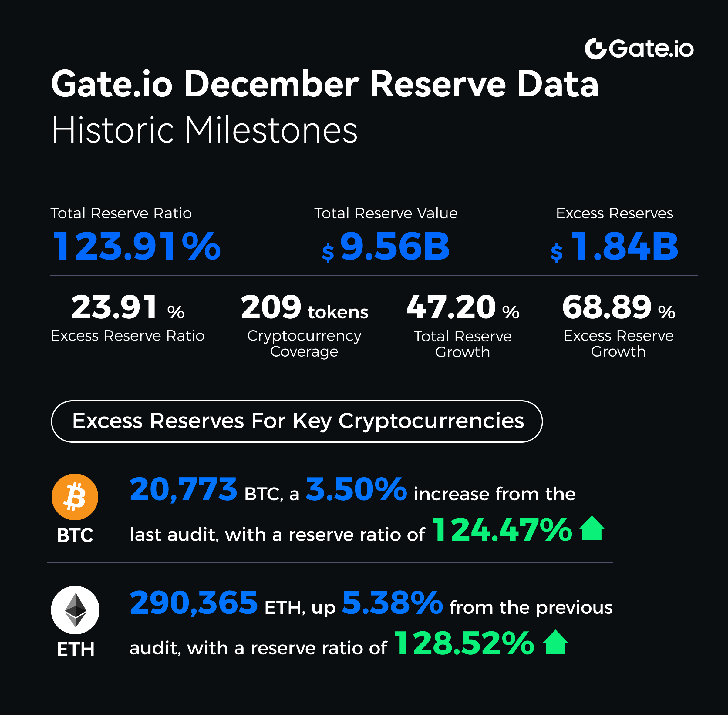Click the 23.91% Excess Reserve Ratio stat
Screen dimensions: 728x715
pos(128,308)
